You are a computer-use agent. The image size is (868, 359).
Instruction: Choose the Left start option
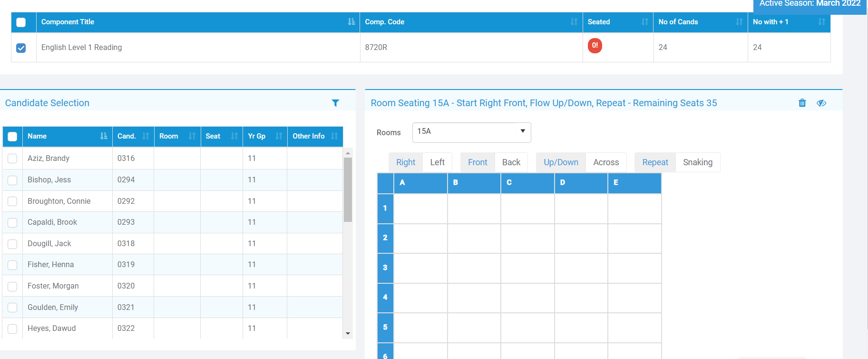[x=437, y=162]
